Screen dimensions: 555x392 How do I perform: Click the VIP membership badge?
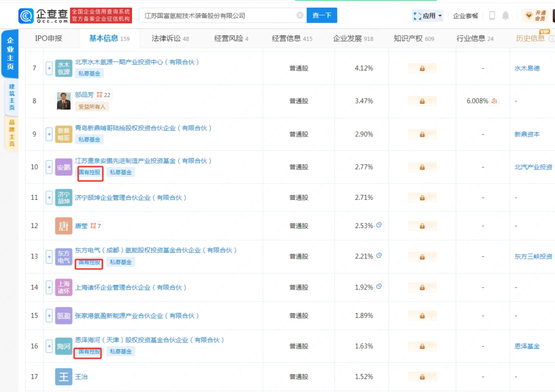coord(535,15)
